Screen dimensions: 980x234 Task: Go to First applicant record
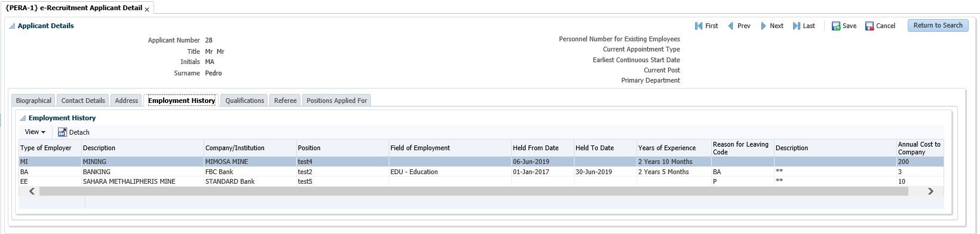coord(706,26)
